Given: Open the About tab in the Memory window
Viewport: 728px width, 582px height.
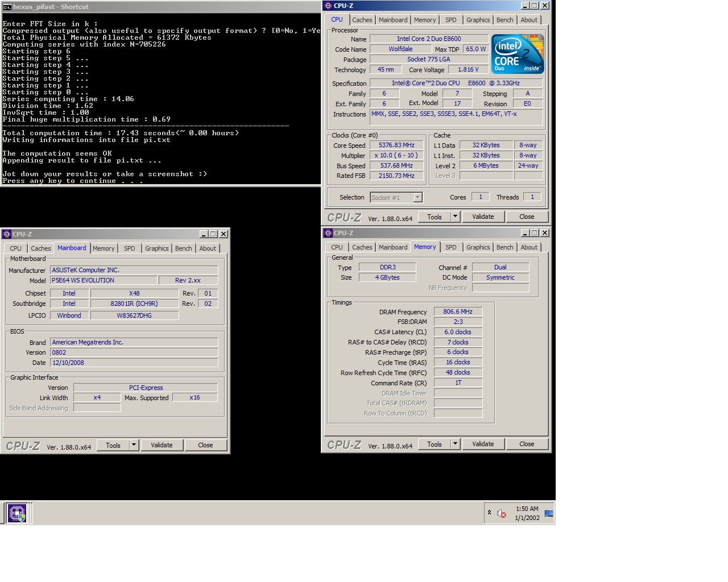Looking at the screenshot, I should tap(529, 247).
